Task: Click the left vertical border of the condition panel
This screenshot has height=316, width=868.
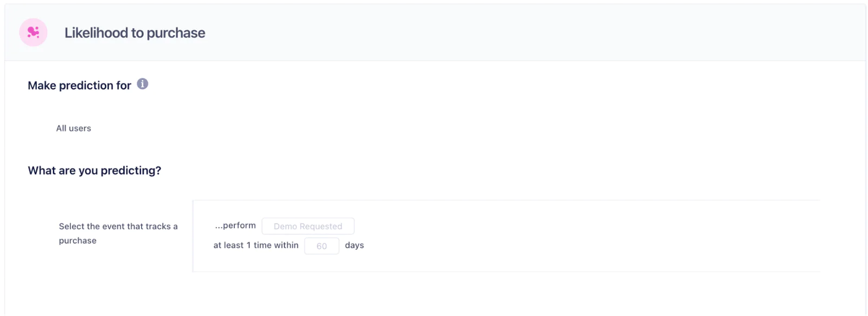Action: 193,236
